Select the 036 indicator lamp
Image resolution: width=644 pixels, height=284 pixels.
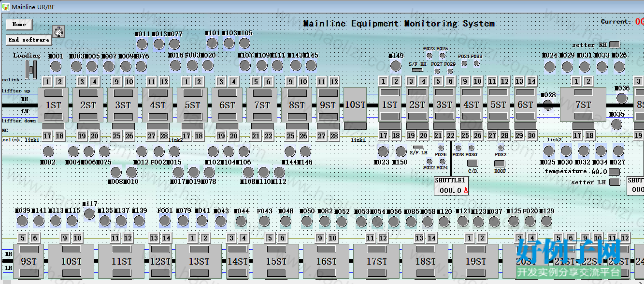622,98
